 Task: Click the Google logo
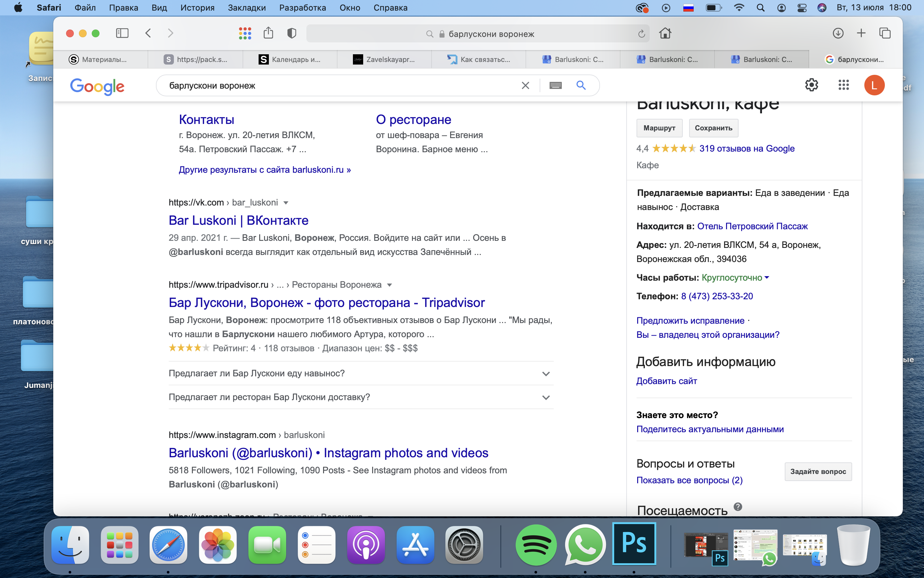97,86
